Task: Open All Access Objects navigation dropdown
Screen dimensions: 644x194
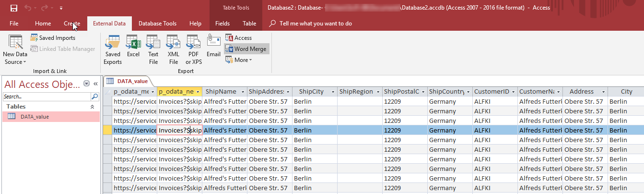Action: tap(86, 84)
